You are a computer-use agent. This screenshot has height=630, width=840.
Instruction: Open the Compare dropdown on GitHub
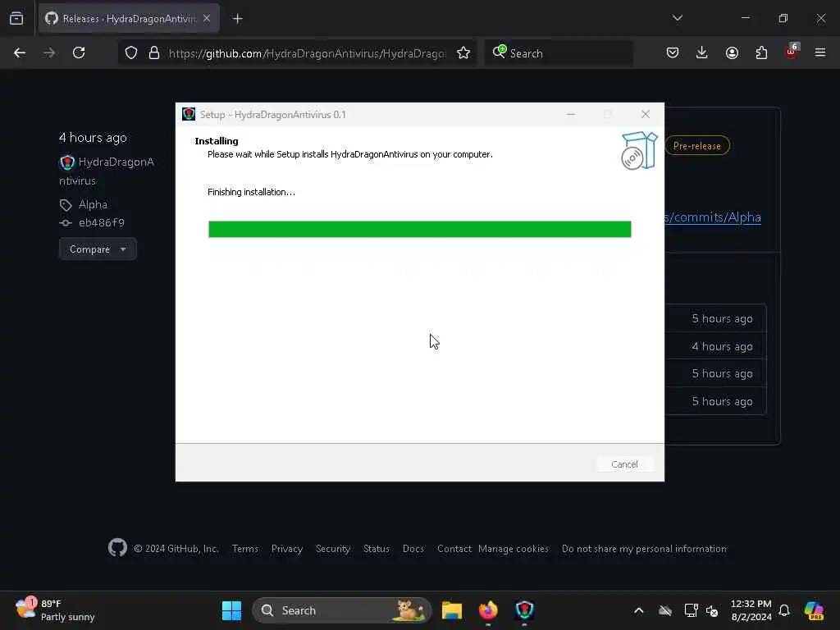(x=98, y=249)
